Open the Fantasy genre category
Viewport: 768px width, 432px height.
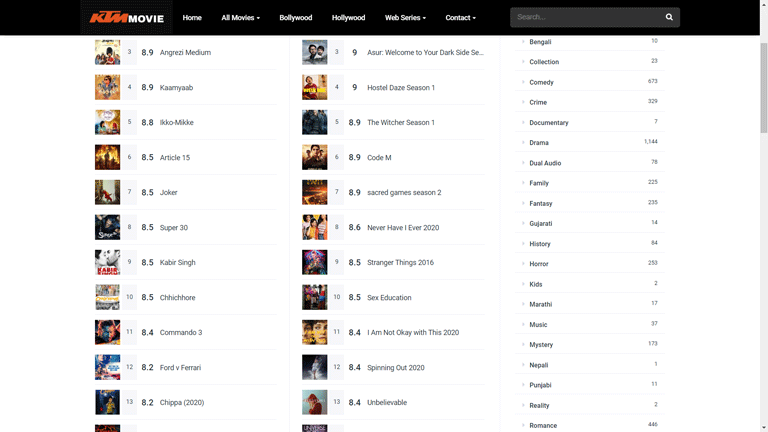(x=541, y=203)
